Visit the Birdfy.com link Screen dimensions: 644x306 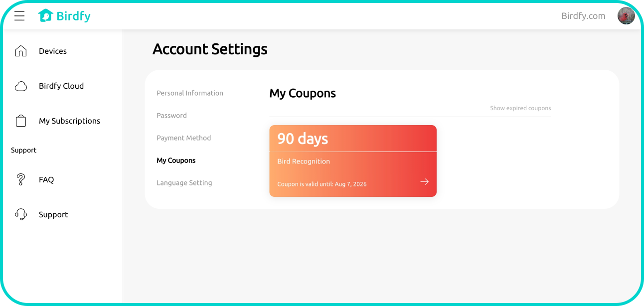pyautogui.click(x=583, y=16)
